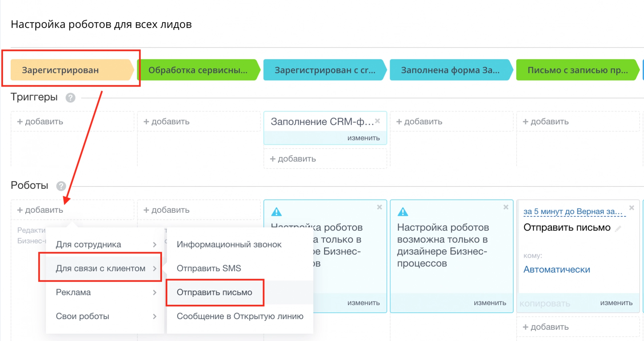
Task: Open the Автоматически recipient link
Action: click(x=557, y=269)
